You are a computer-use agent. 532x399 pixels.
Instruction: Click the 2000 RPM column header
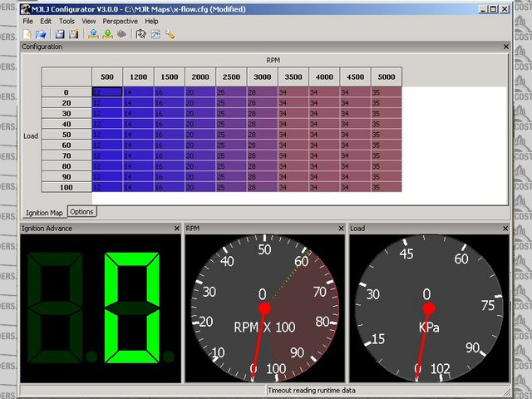tap(200, 77)
